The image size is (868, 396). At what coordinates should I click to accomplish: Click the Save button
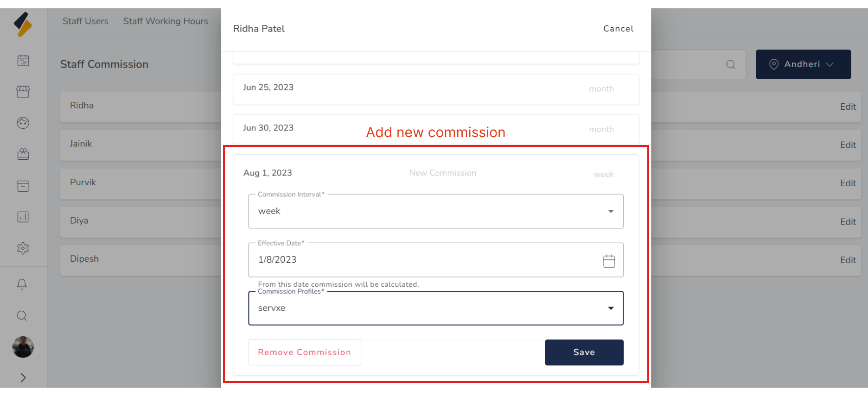point(584,352)
